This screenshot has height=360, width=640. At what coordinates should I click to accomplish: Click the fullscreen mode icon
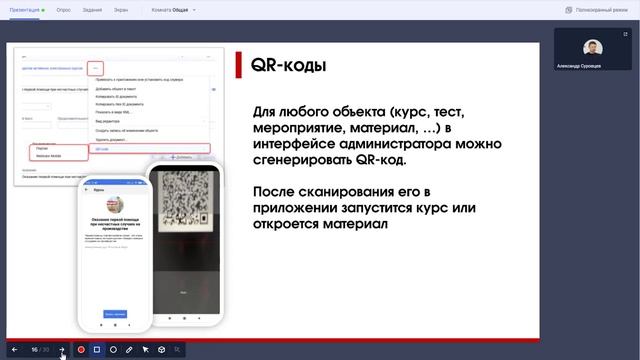click(569, 10)
